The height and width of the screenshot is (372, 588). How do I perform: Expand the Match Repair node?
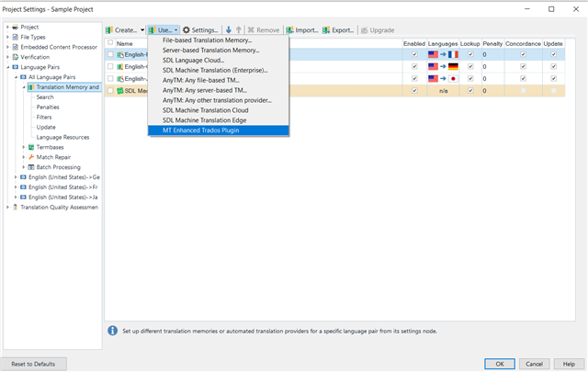click(24, 157)
